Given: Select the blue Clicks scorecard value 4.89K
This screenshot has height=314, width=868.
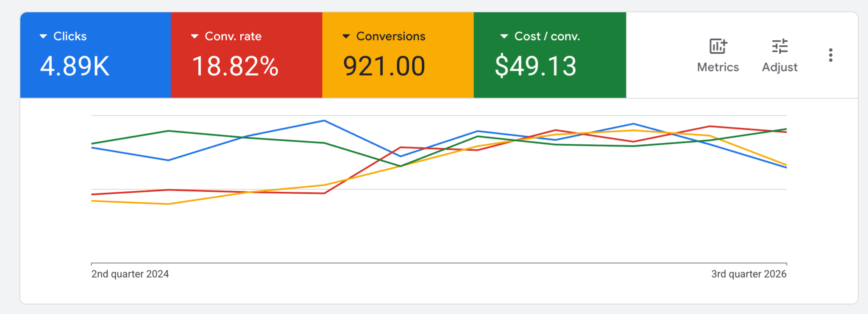Looking at the screenshot, I should (x=75, y=66).
